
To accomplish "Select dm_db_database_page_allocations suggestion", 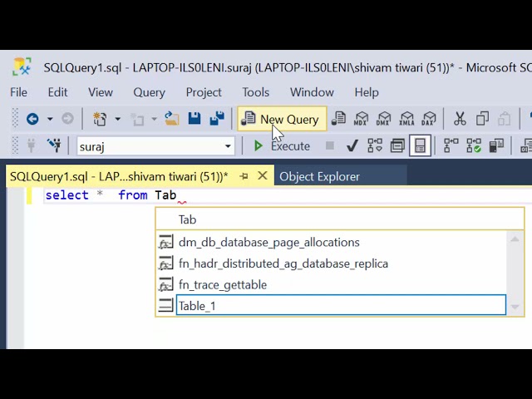I will coord(331,242).
